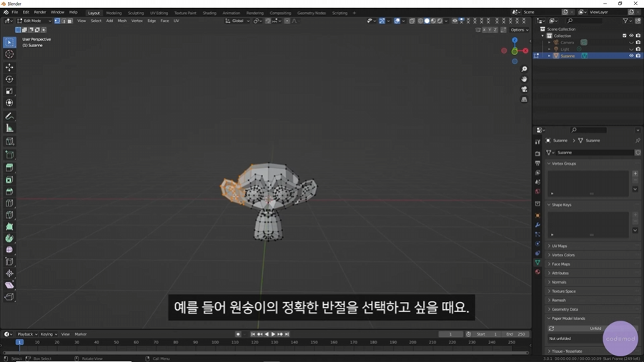
Task: Activate the Transform tool
Action: tap(9, 103)
